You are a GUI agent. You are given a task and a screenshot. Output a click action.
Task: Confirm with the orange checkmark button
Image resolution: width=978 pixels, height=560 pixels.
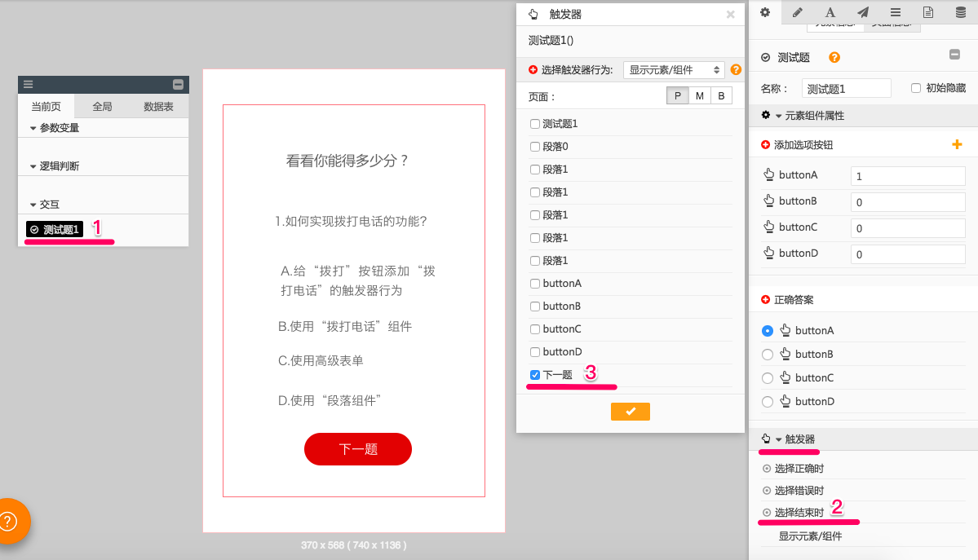[x=630, y=412]
